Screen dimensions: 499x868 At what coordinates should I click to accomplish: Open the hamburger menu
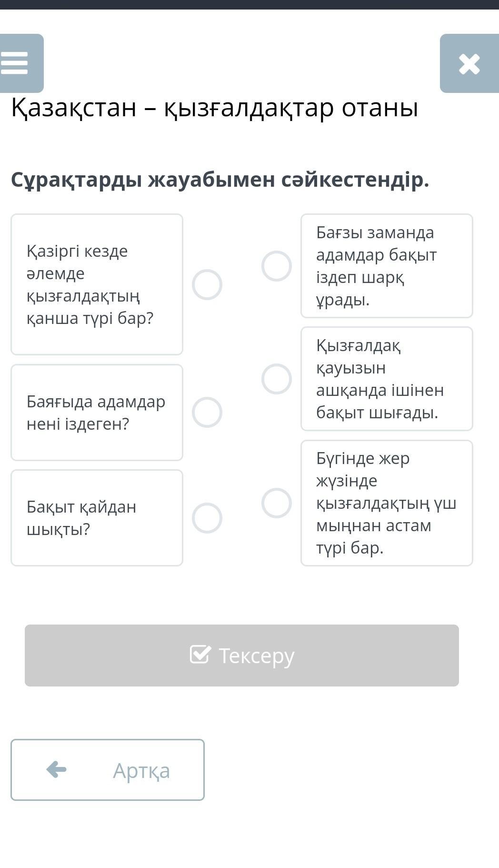click(x=15, y=63)
